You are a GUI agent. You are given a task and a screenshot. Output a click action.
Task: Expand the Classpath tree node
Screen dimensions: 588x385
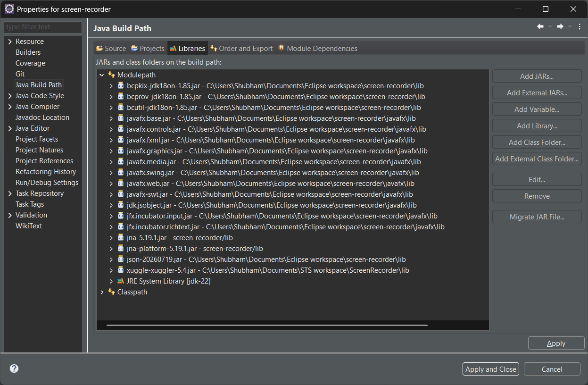click(x=102, y=293)
